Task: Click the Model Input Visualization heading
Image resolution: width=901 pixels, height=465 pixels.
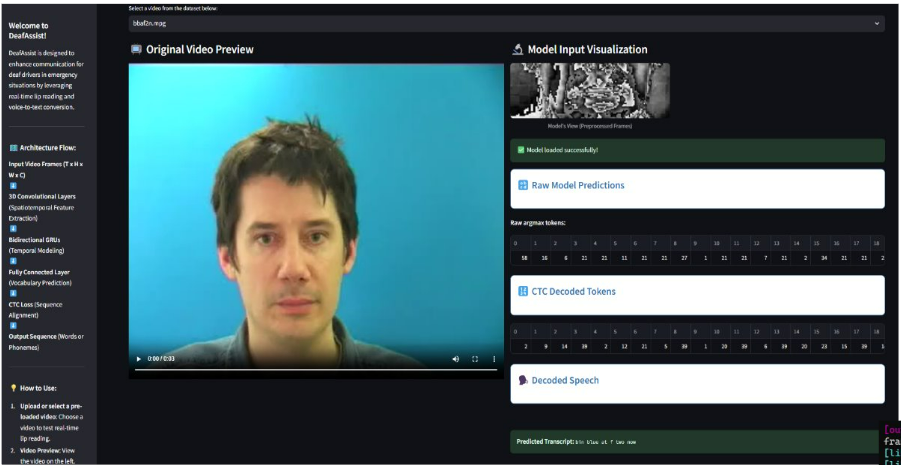Action: 587,49
